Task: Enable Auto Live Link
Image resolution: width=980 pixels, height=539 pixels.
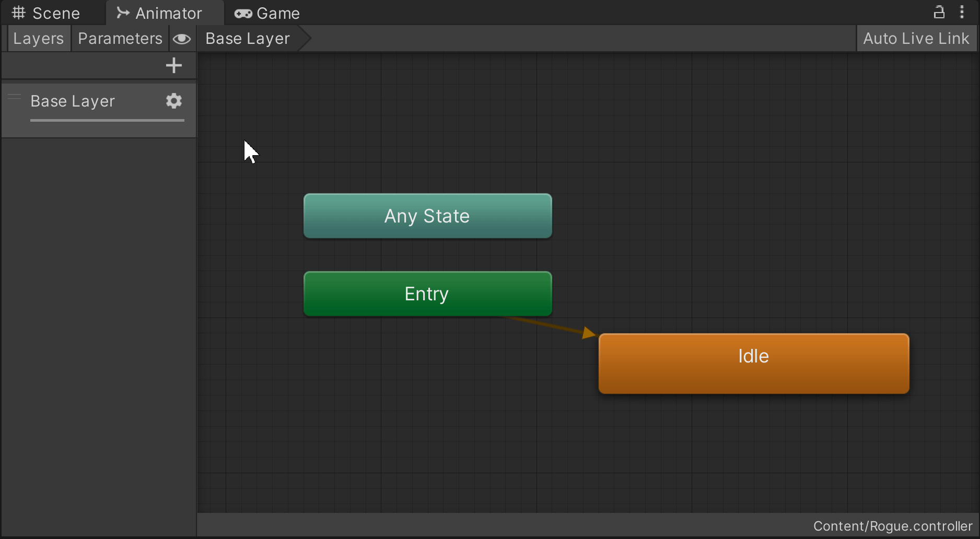Action: (916, 38)
